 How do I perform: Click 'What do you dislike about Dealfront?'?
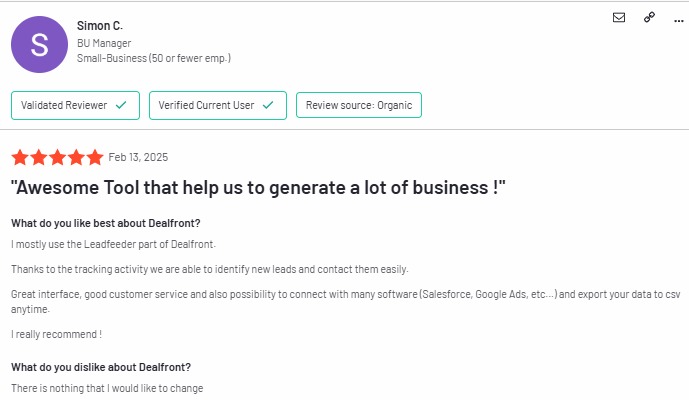101,367
